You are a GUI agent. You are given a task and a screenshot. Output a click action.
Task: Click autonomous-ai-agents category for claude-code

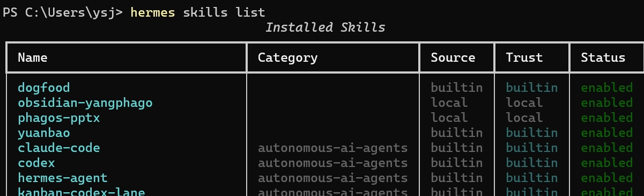coord(333,148)
